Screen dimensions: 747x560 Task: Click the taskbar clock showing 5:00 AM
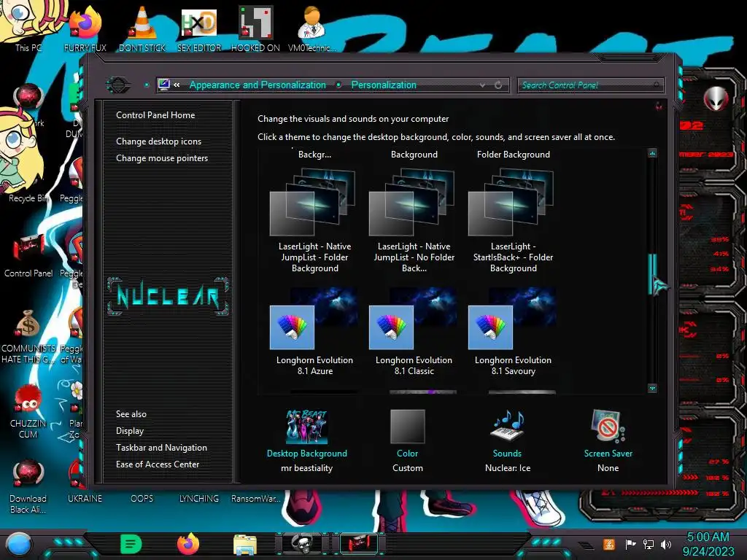(x=708, y=544)
